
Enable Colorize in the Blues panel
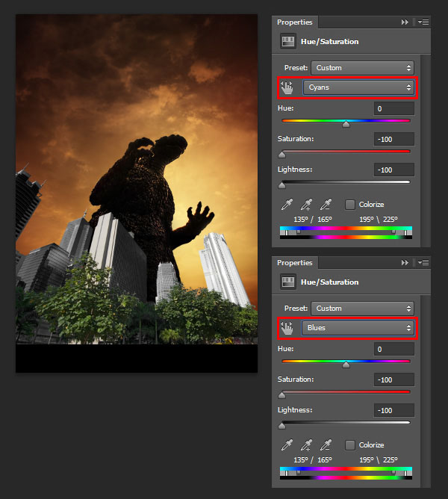pos(350,445)
